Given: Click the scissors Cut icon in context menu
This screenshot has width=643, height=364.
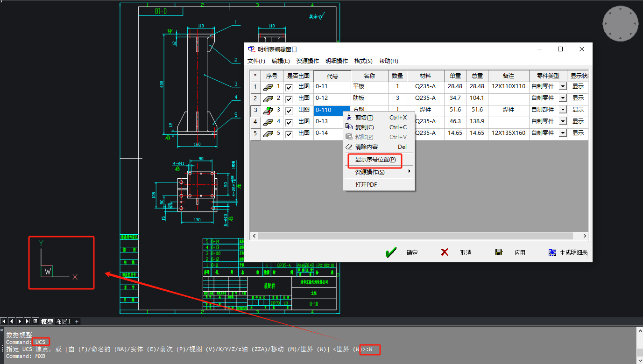Looking at the screenshot, I should [x=348, y=117].
